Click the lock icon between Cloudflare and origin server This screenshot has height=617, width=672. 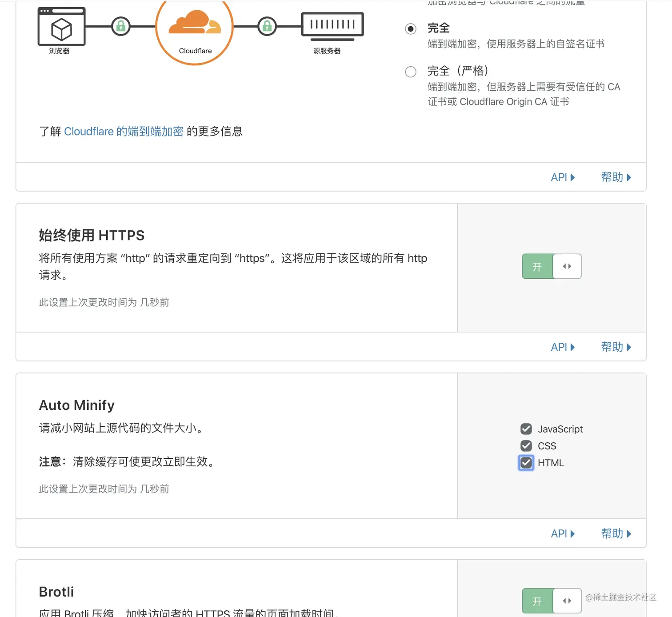tap(267, 27)
